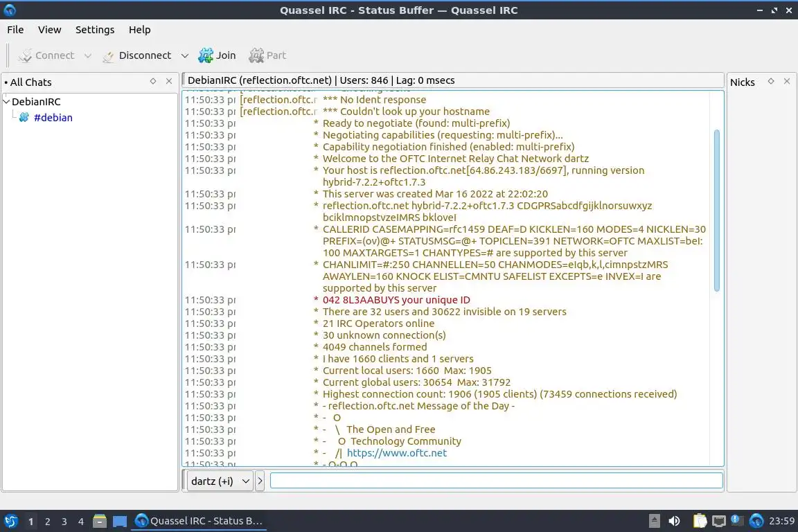Expand the Disconnect dropdown arrow
Image resolution: width=798 pixels, height=532 pixels.
[185, 55]
